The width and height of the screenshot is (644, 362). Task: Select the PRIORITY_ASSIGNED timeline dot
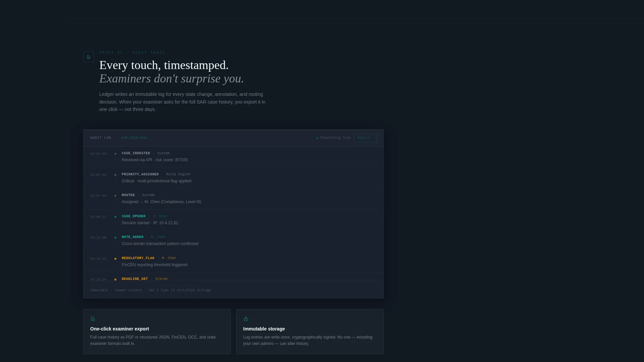[115, 175]
